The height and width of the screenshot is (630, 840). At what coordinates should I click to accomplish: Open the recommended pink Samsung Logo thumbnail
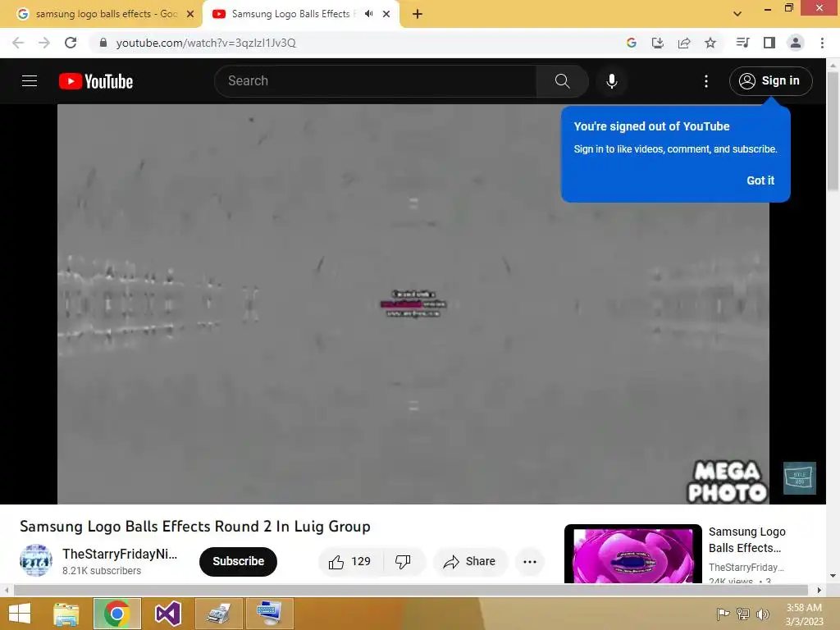click(x=632, y=554)
